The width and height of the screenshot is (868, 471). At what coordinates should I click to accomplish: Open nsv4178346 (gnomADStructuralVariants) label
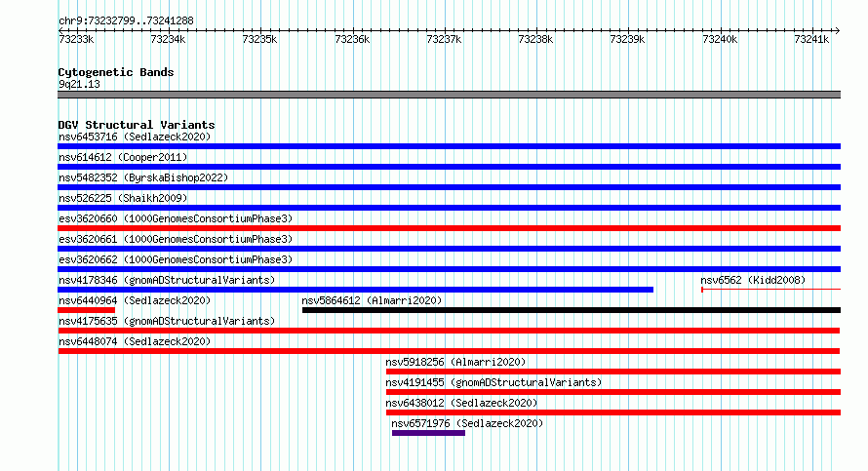(167, 280)
